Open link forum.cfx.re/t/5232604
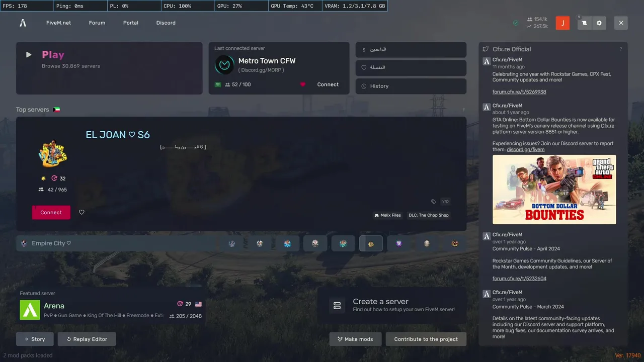Viewport: 644px width, 362px height. click(x=519, y=279)
